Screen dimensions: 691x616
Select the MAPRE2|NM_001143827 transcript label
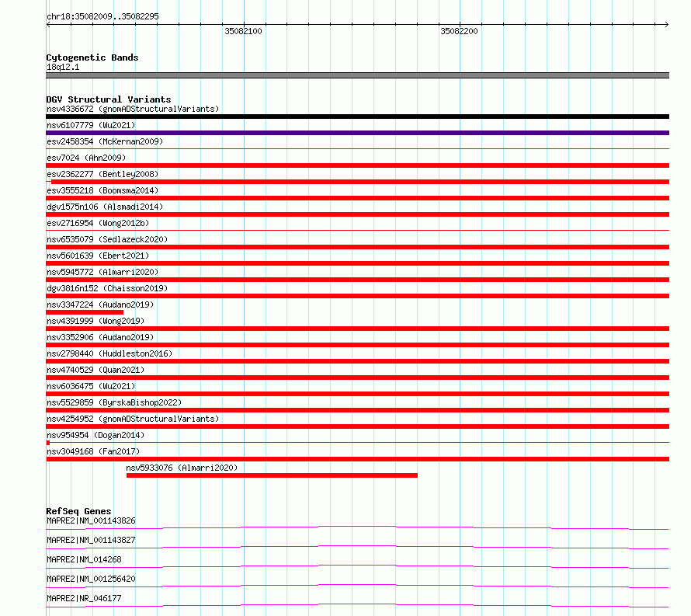click(91, 540)
